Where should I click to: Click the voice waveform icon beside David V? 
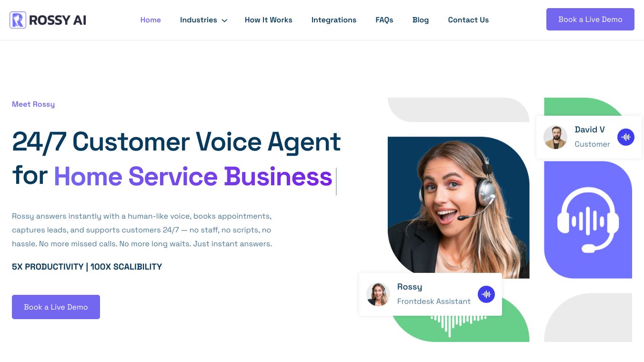[x=626, y=137]
